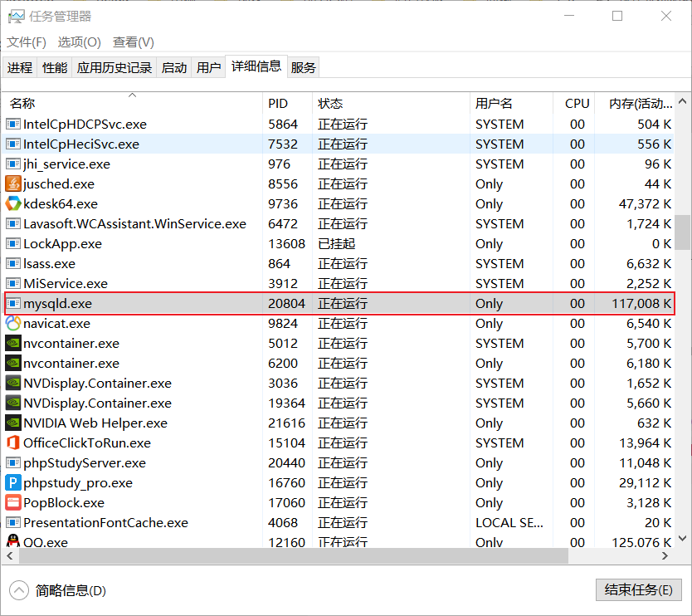Click the 结束任务(E) button
Screen dimensions: 692x616
point(638,589)
